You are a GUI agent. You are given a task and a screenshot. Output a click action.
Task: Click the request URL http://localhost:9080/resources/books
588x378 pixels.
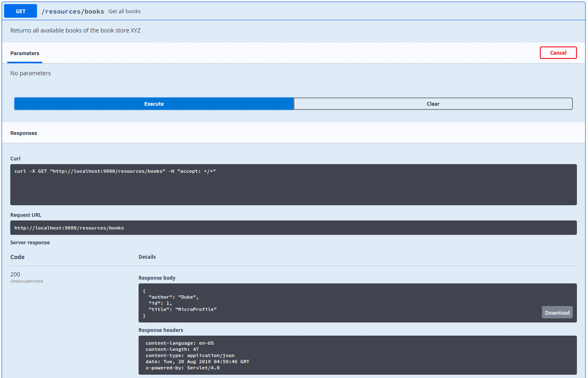pyautogui.click(x=69, y=228)
